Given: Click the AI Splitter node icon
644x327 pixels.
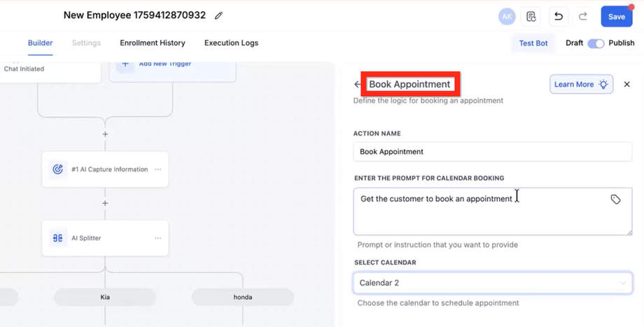Looking at the screenshot, I should click(58, 238).
